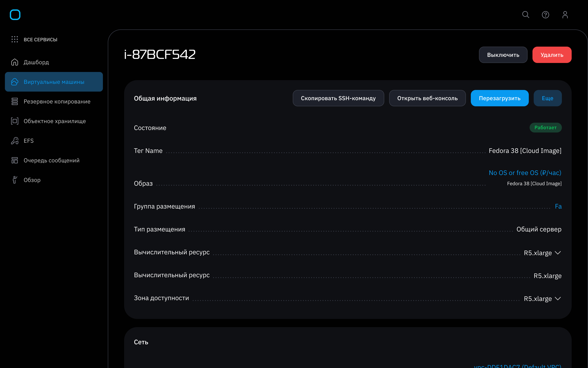Click the Очередь сообщений layout icon

[x=14, y=160]
